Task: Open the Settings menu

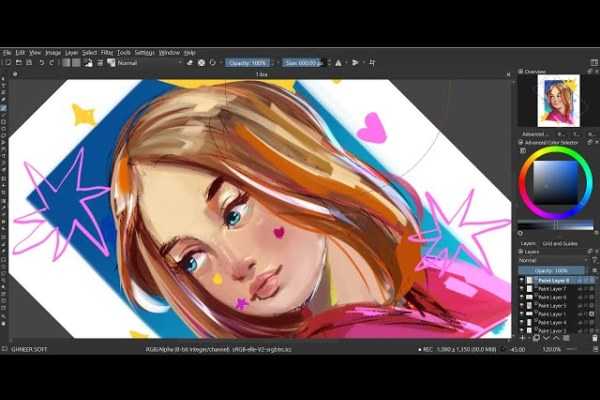Action: 145,52
